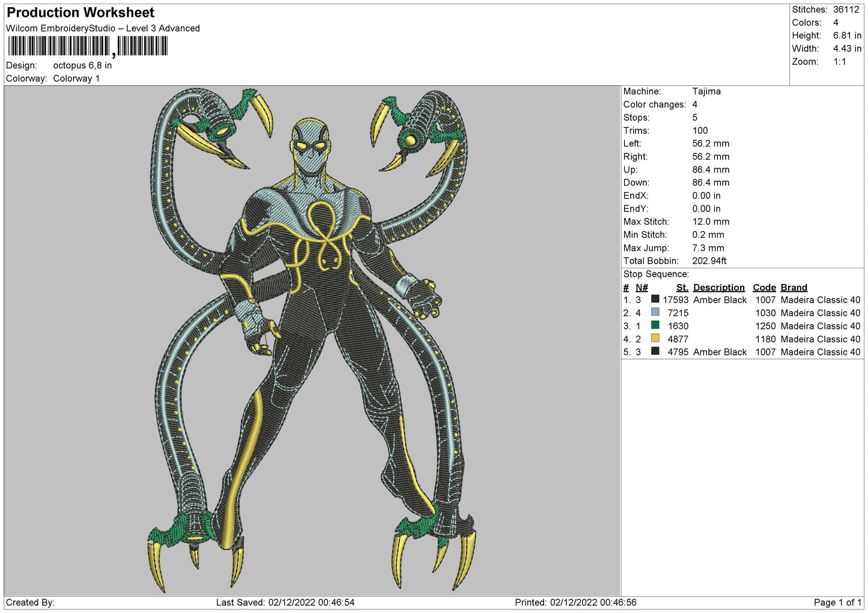Click the Brand column header

coord(794,288)
